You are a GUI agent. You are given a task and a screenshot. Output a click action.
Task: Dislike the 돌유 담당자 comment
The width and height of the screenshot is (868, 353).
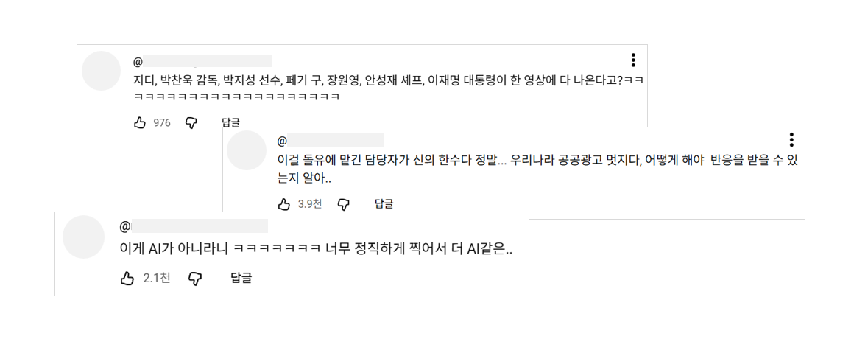coord(343,204)
